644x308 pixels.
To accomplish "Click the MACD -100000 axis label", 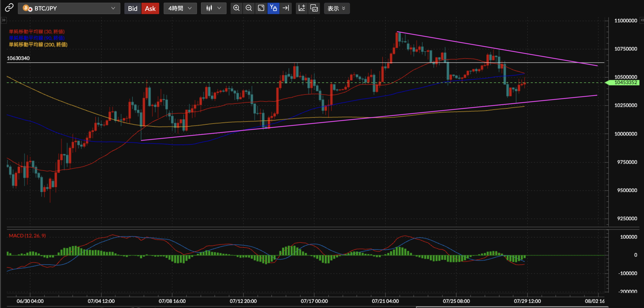I will (627, 273).
